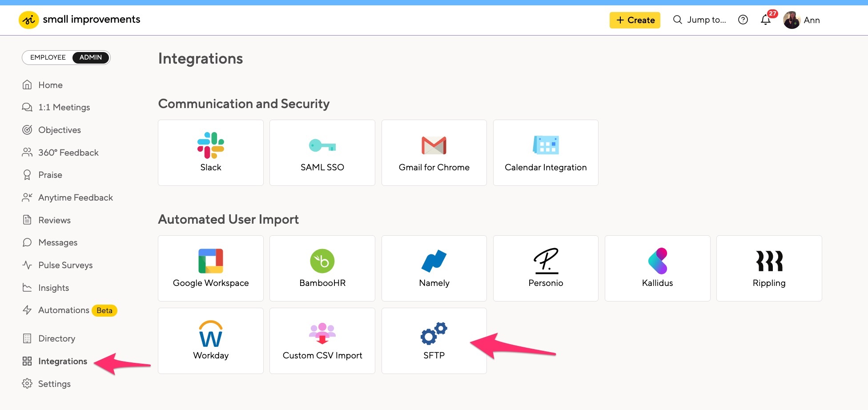Open the Google Workspace user import

coord(210,268)
